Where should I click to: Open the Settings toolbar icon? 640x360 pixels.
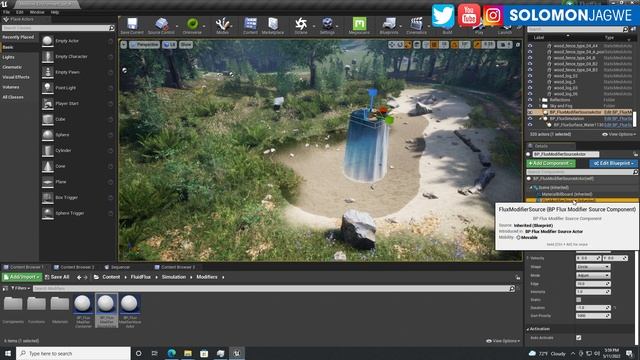[x=327, y=24]
